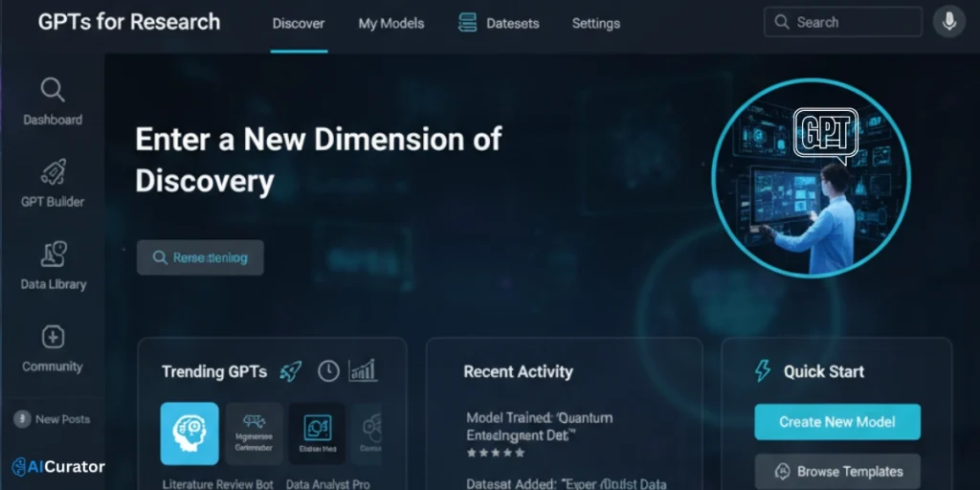Image resolution: width=980 pixels, height=490 pixels.
Task: Click the search box below the Discovery headline
Action: pyautogui.click(x=200, y=257)
